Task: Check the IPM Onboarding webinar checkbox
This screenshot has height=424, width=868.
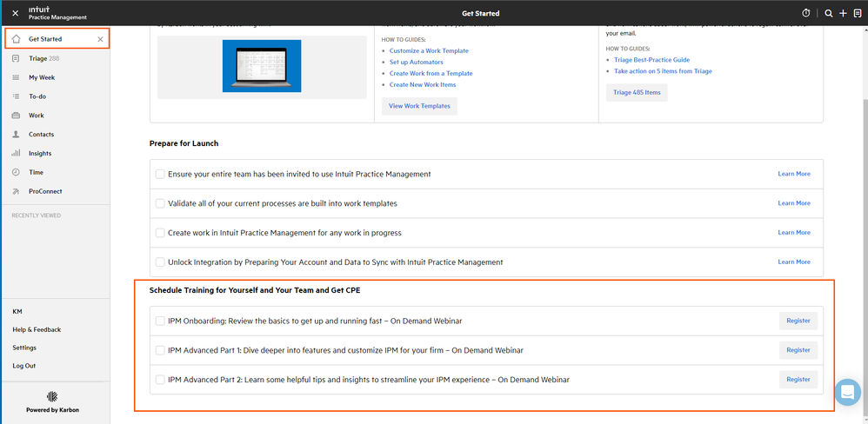Action: coord(160,321)
